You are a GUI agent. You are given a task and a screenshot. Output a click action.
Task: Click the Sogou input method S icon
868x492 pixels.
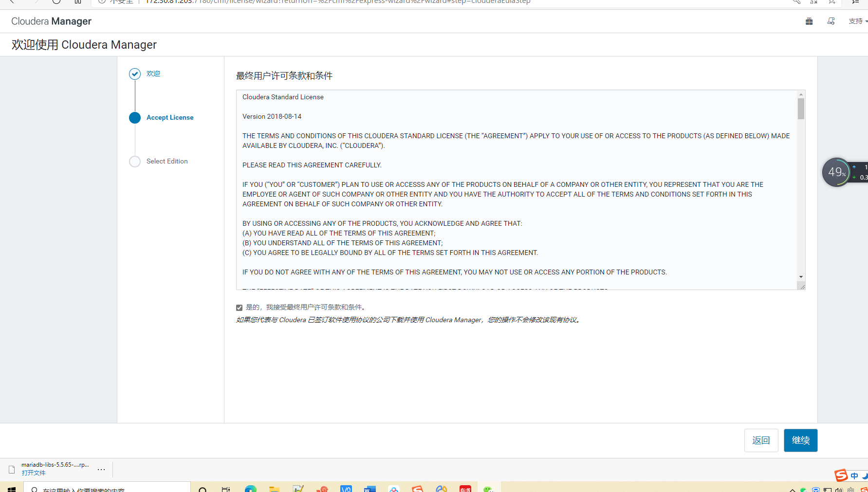click(x=841, y=475)
